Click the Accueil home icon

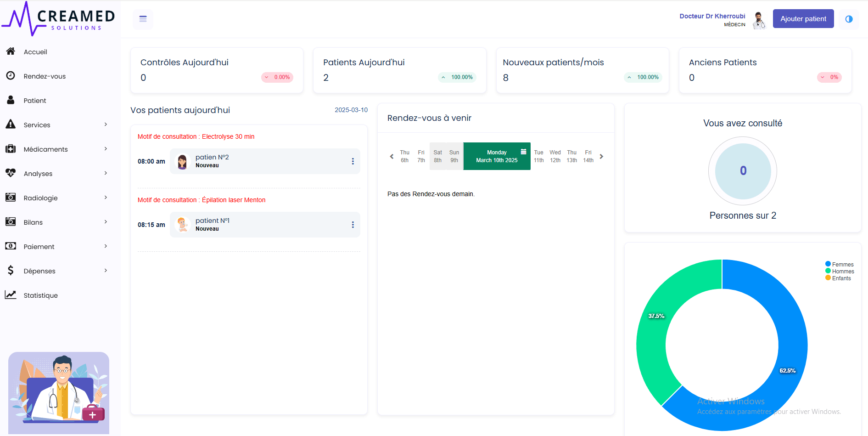(x=11, y=51)
